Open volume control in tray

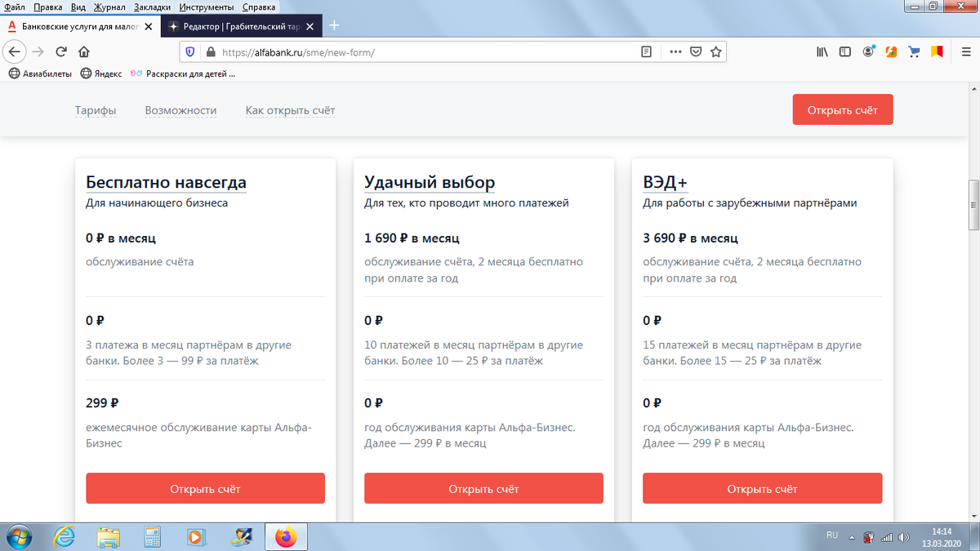(x=904, y=537)
